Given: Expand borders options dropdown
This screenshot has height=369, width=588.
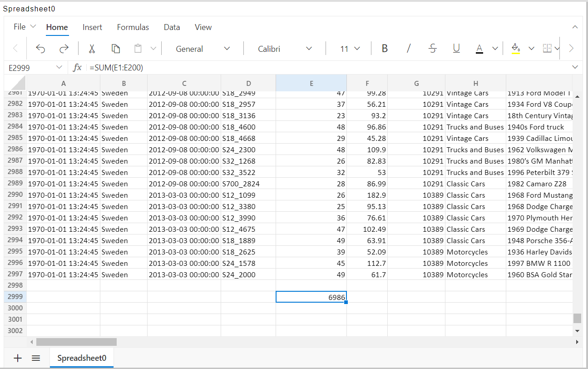Looking at the screenshot, I should click(557, 49).
